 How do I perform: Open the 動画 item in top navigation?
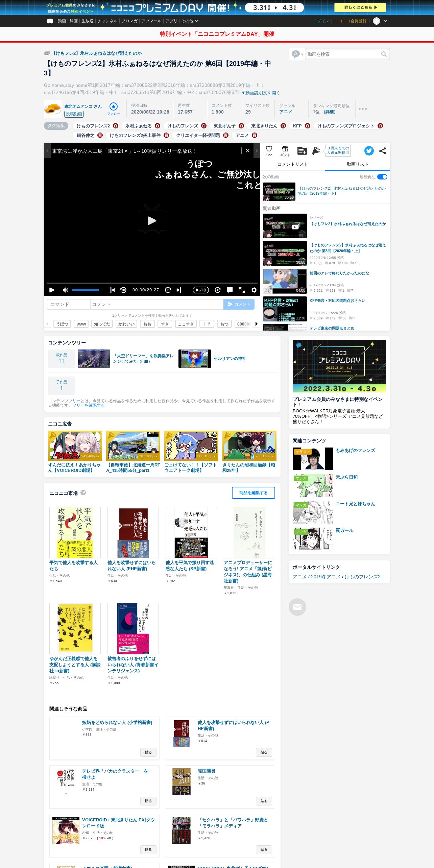[62, 21]
